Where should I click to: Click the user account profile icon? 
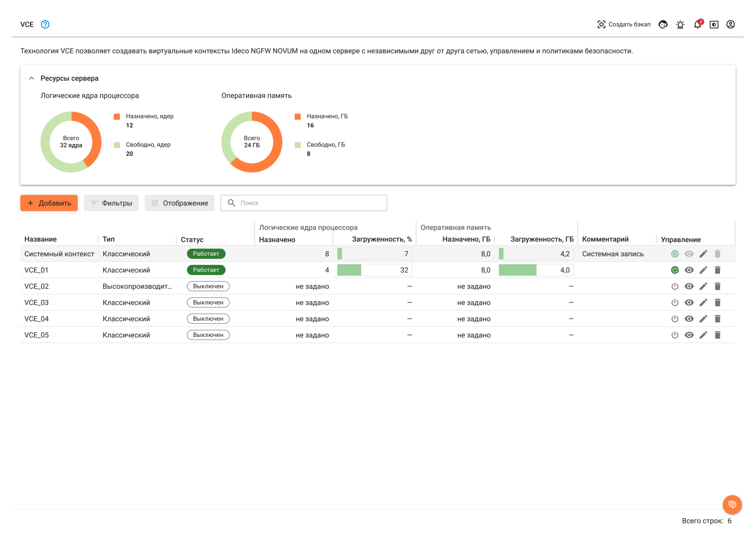(730, 25)
